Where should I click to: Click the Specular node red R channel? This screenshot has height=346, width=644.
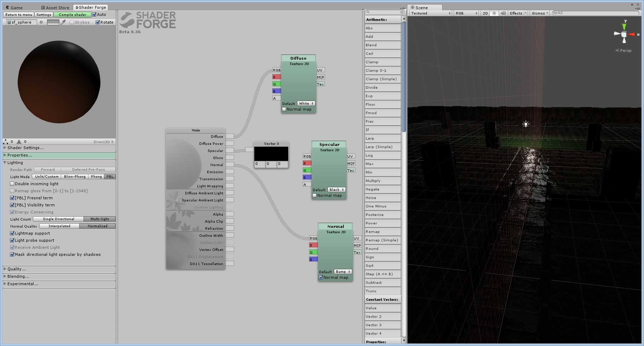pyautogui.click(x=307, y=163)
